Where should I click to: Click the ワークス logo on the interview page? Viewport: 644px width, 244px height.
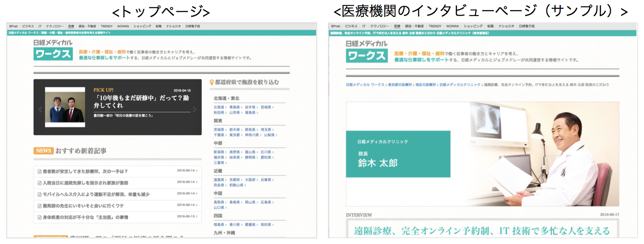point(366,56)
